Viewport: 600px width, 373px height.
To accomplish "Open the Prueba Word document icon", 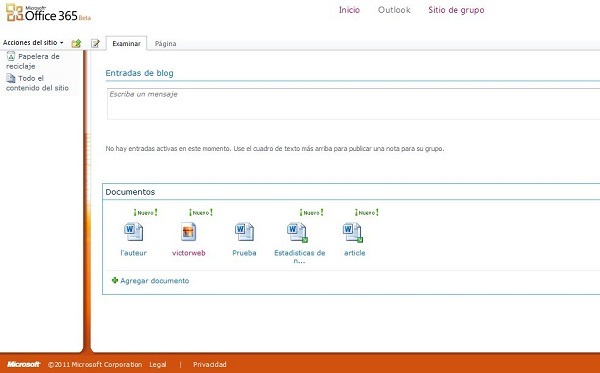I will [x=244, y=232].
